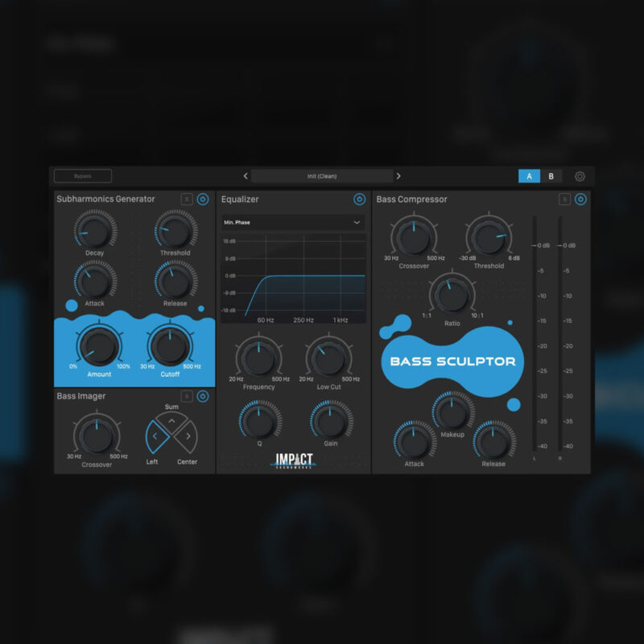This screenshot has height=644, width=644.
Task: Click the Impact Soundworks logo
Action: 293,460
